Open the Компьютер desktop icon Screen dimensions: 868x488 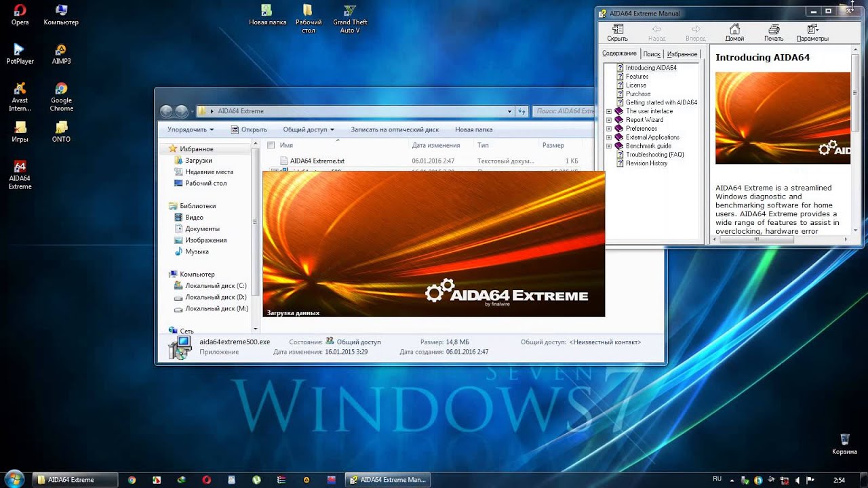(61, 14)
